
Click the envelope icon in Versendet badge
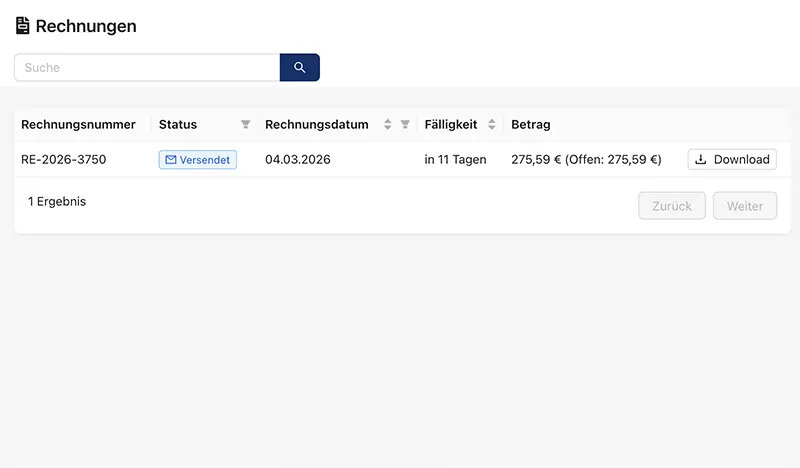point(170,160)
